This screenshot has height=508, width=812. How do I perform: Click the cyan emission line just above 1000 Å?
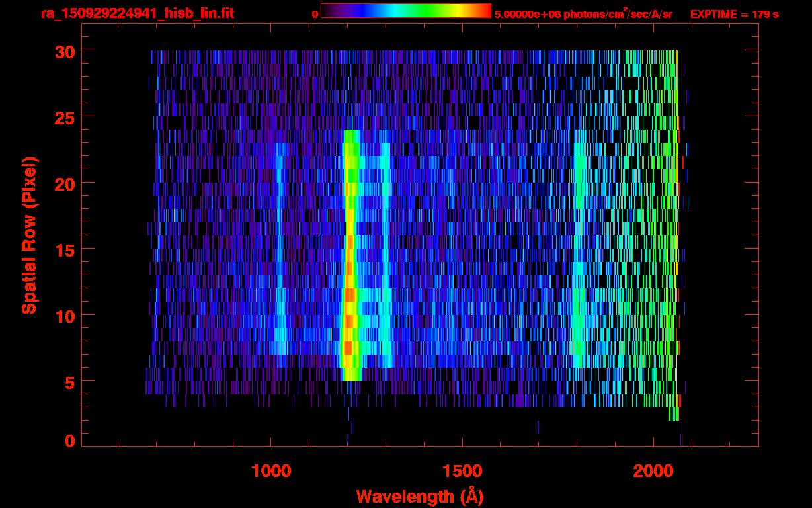coord(280,265)
